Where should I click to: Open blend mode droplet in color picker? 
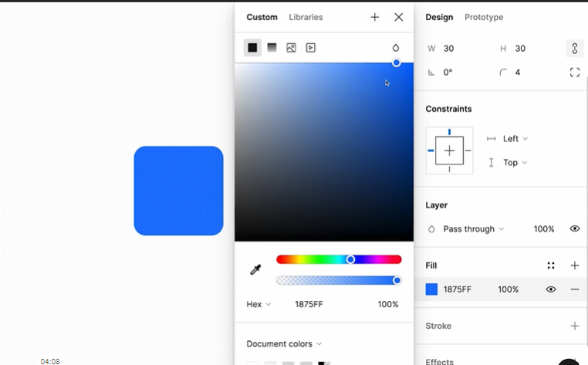coord(396,48)
